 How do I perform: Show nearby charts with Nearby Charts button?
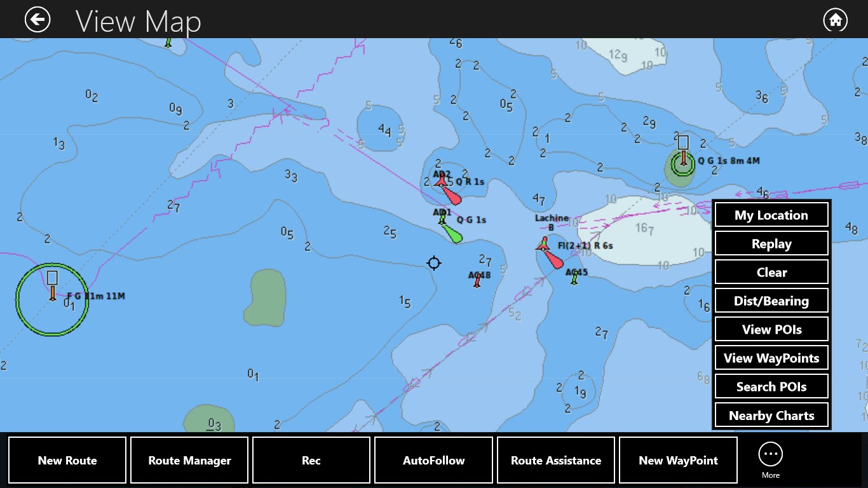(x=771, y=415)
